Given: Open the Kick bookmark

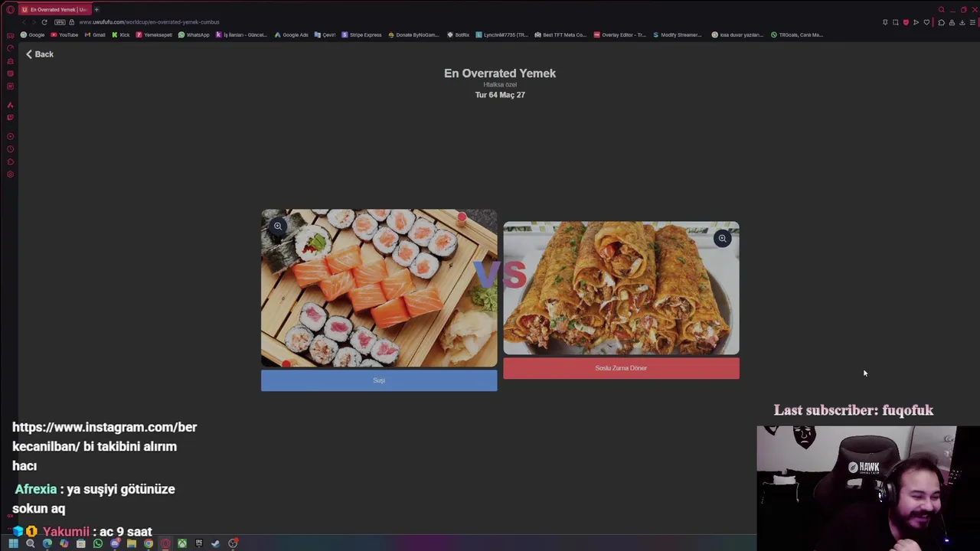Looking at the screenshot, I should point(120,34).
